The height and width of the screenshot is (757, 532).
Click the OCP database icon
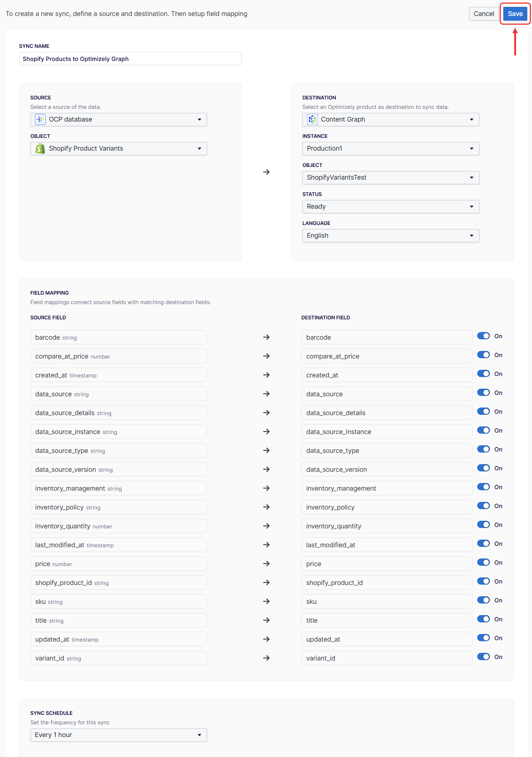[40, 119]
